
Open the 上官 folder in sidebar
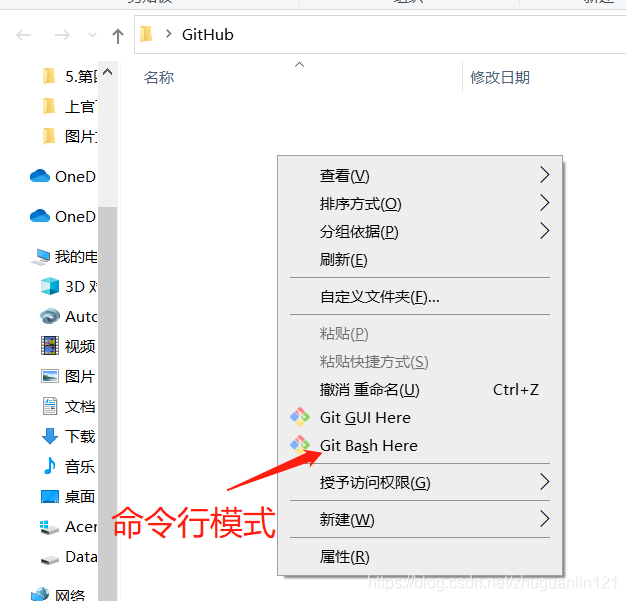point(70,106)
